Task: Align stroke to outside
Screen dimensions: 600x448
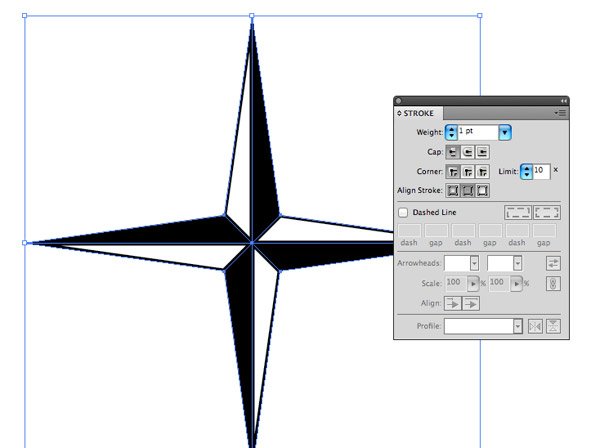Action: click(482, 190)
